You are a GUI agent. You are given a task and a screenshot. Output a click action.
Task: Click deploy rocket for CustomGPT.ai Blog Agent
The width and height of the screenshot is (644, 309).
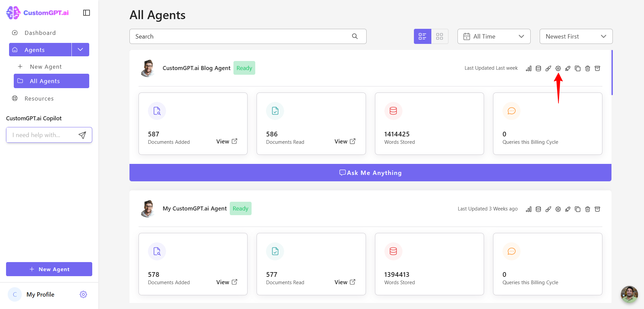click(x=568, y=68)
